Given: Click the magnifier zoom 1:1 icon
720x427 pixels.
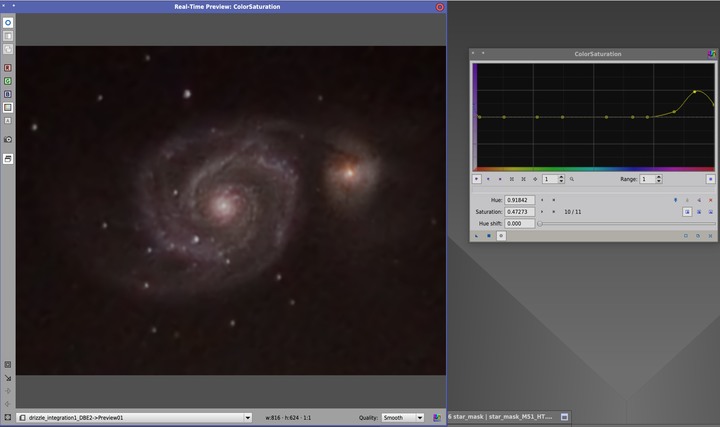Looking at the screenshot, I should point(572,179).
